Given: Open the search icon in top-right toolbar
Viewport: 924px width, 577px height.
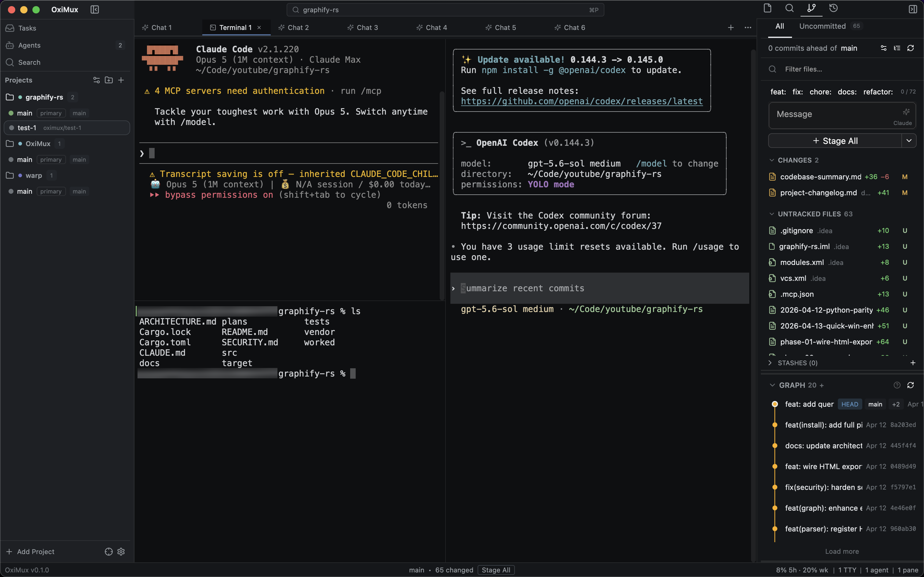Looking at the screenshot, I should (789, 8).
